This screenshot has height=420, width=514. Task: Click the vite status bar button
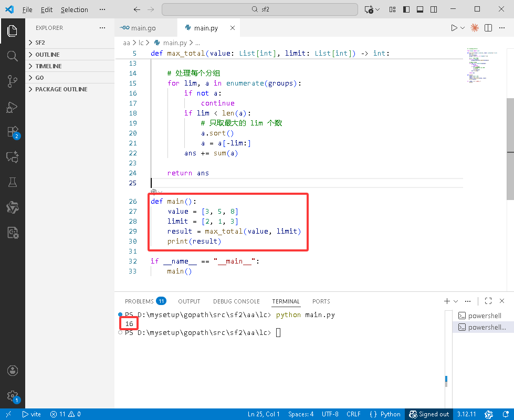tap(32, 414)
